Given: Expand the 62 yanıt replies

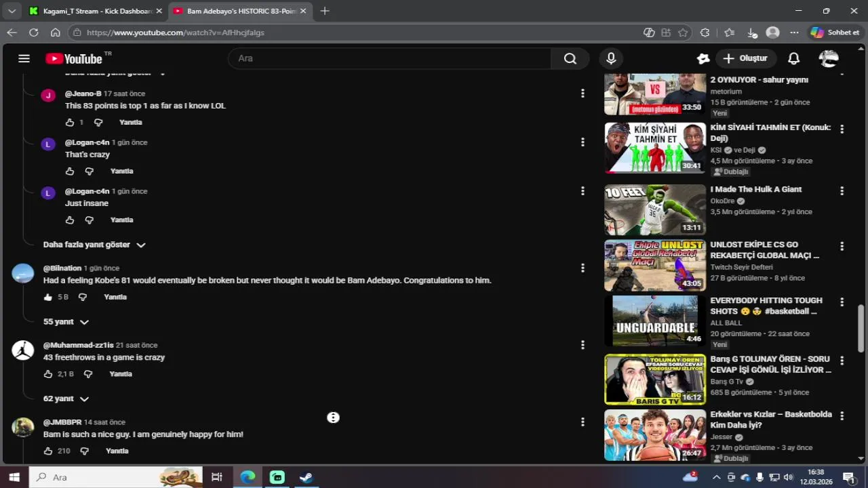Looking at the screenshot, I should [x=66, y=399].
